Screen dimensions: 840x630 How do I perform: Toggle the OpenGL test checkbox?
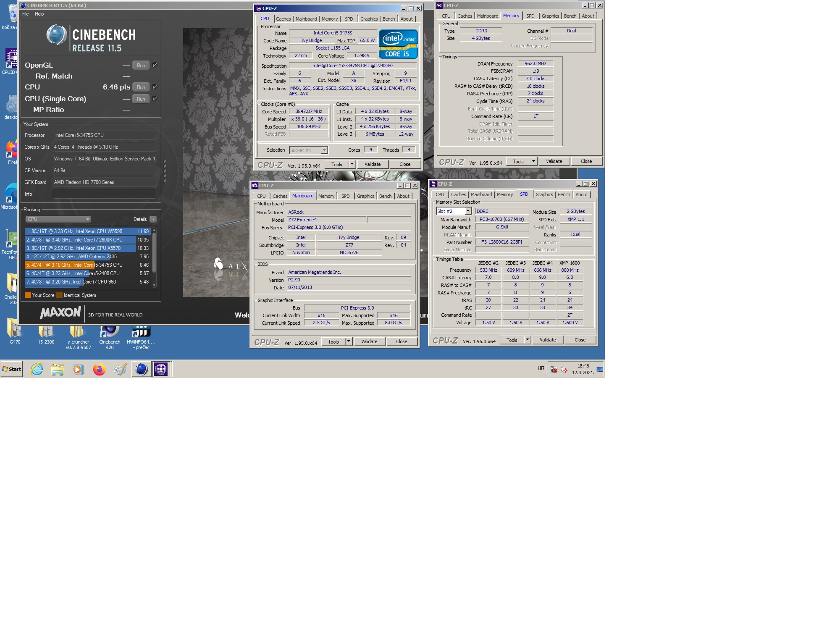point(155,65)
